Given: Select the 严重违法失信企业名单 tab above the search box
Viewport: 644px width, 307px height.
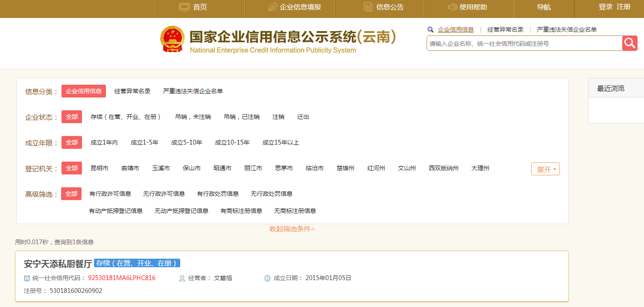Looking at the screenshot, I should [x=567, y=30].
